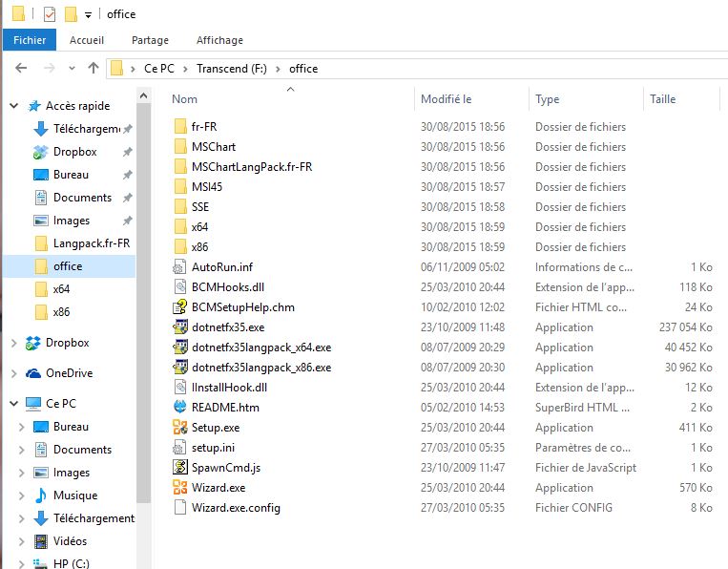This screenshot has height=569, width=728.
Task: Select the README.htm file icon
Action: click(x=181, y=408)
